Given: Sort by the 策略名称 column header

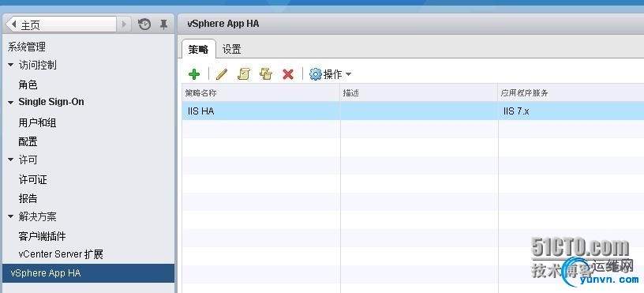Looking at the screenshot, I should point(260,93).
